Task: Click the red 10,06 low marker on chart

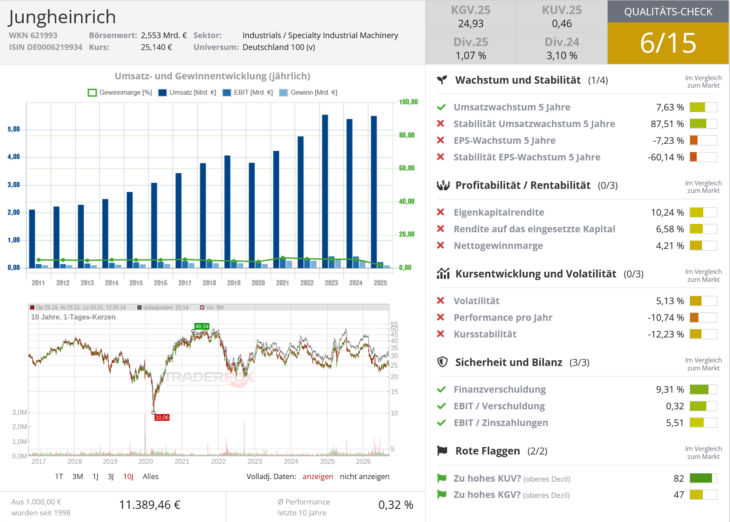Action: point(162,417)
